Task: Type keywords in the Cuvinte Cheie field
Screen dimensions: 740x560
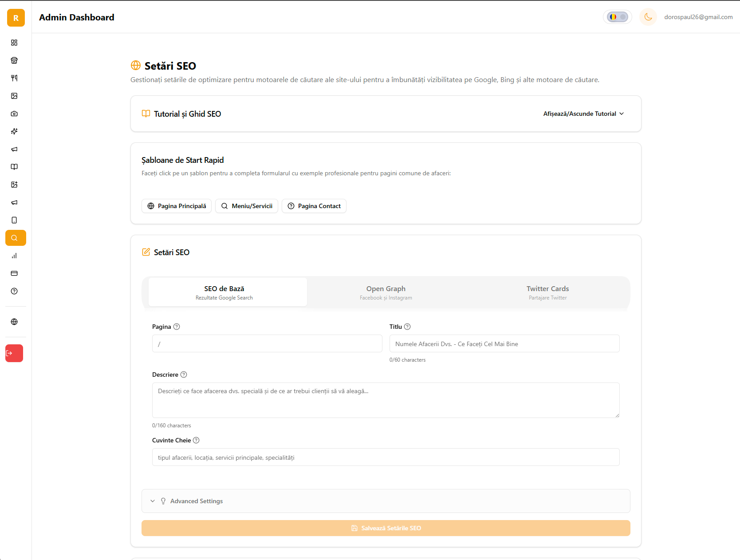Action: tap(386, 457)
